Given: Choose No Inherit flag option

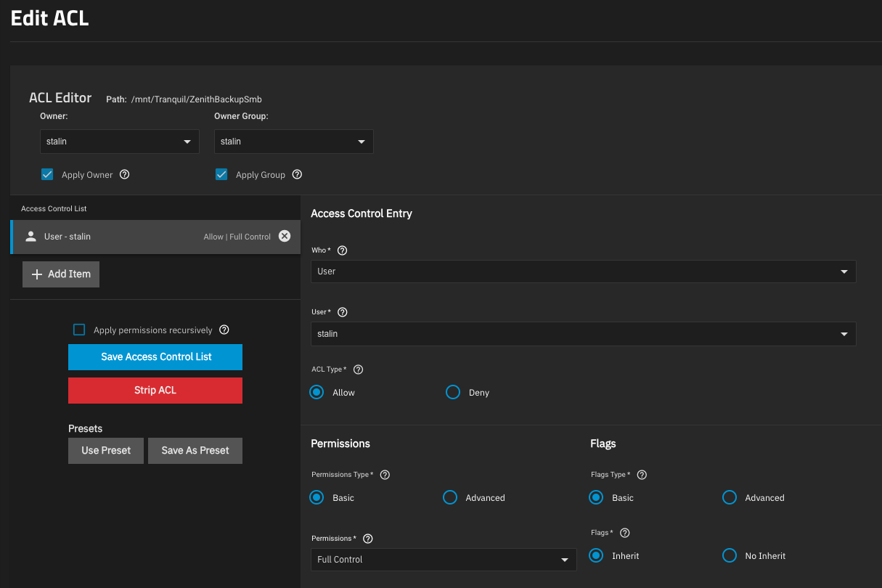Looking at the screenshot, I should coord(730,555).
